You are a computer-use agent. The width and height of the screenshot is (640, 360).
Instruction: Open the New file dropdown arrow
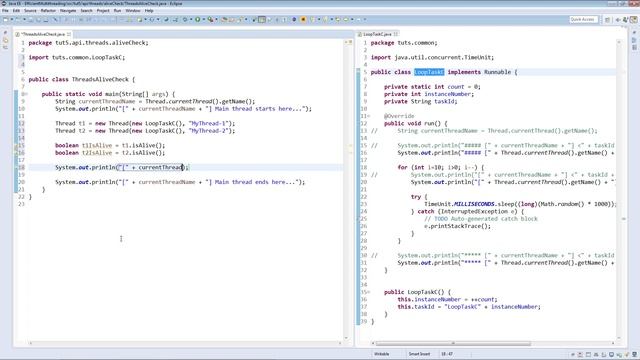pos(12,19)
